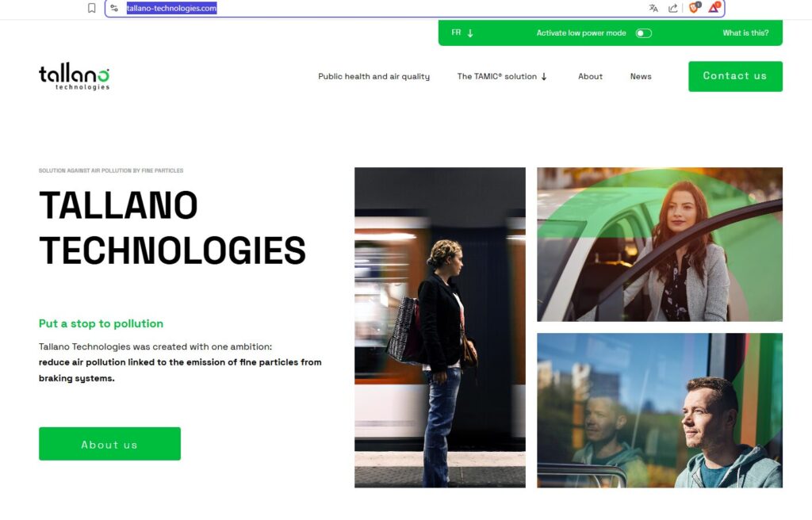Click the woman at train station photo
This screenshot has width=812, height=520.
coord(439,327)
